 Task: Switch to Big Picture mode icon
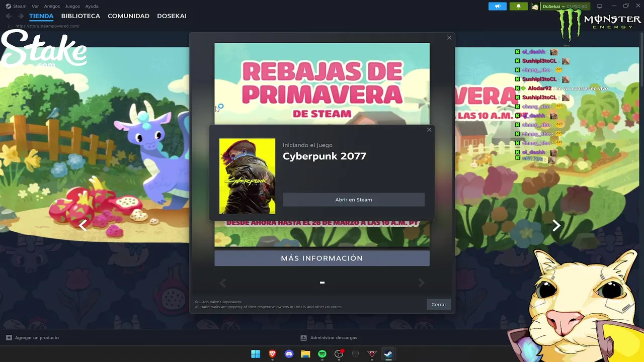pos(599,6)
